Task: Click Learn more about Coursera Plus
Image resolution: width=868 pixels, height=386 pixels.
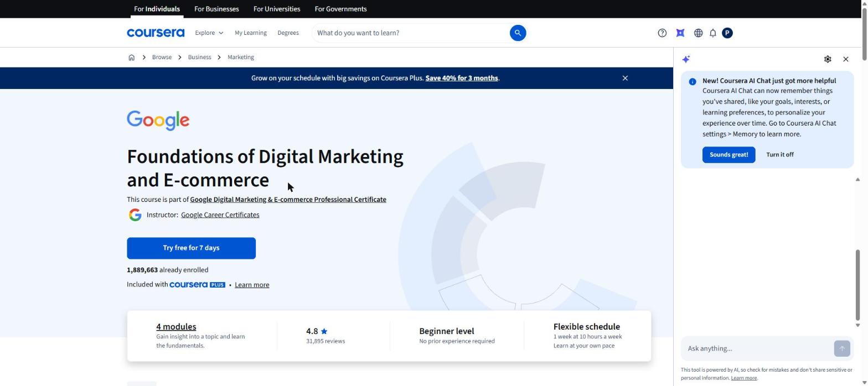Action: click(252, 285)
